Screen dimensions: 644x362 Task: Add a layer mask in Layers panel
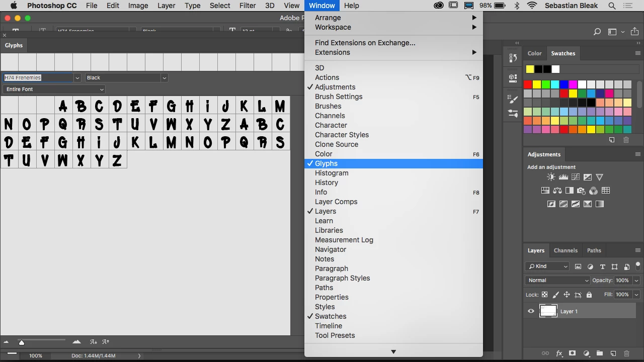click(572, 353)
